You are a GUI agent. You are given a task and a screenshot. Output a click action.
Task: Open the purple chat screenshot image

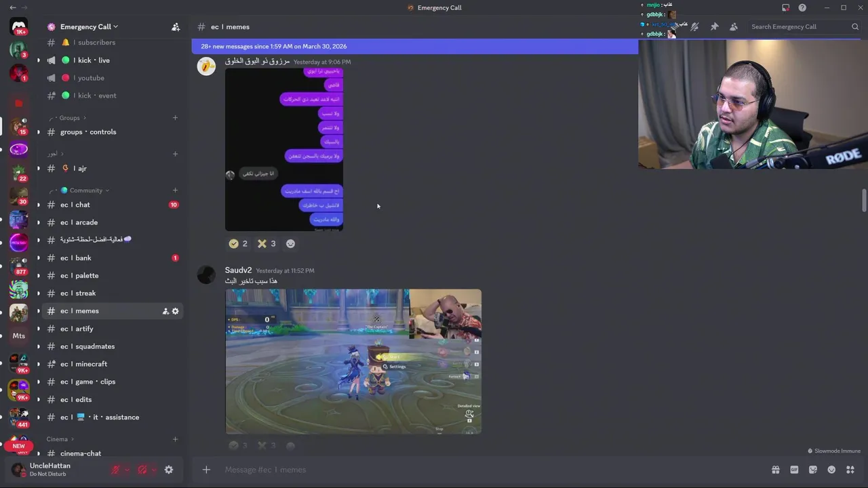pyautogui.click(x=284, y=149)
